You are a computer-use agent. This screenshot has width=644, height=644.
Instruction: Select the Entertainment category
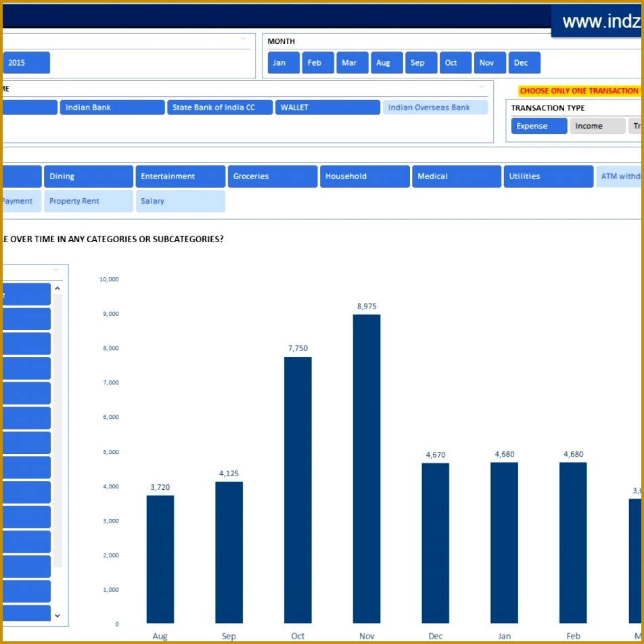[x=181, y=177]
